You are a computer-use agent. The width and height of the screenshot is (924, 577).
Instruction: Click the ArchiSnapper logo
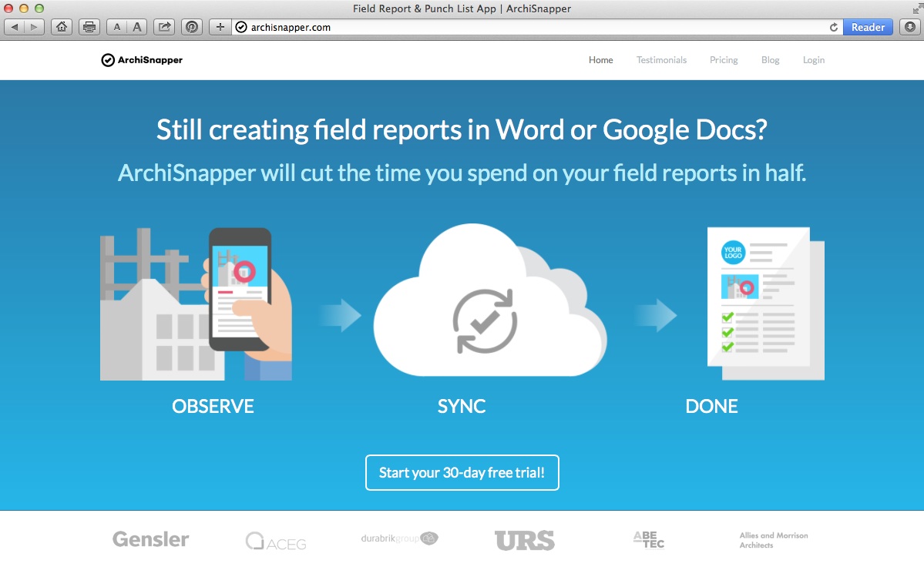[142, 60]
